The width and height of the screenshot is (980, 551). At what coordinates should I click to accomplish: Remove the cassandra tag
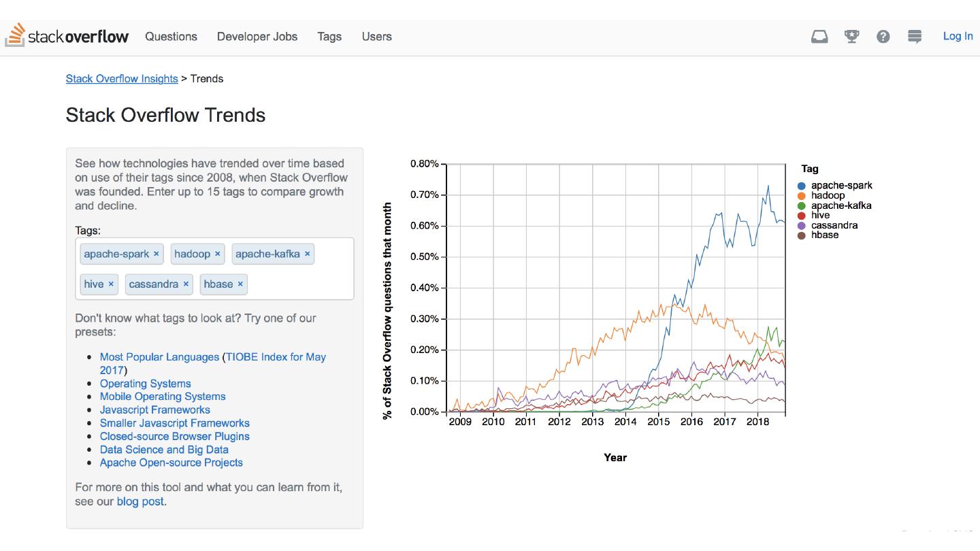tap(186, 284)
